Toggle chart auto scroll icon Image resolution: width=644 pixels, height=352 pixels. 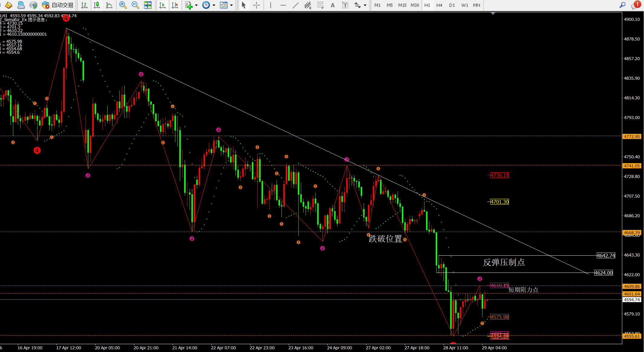[162, 5]
